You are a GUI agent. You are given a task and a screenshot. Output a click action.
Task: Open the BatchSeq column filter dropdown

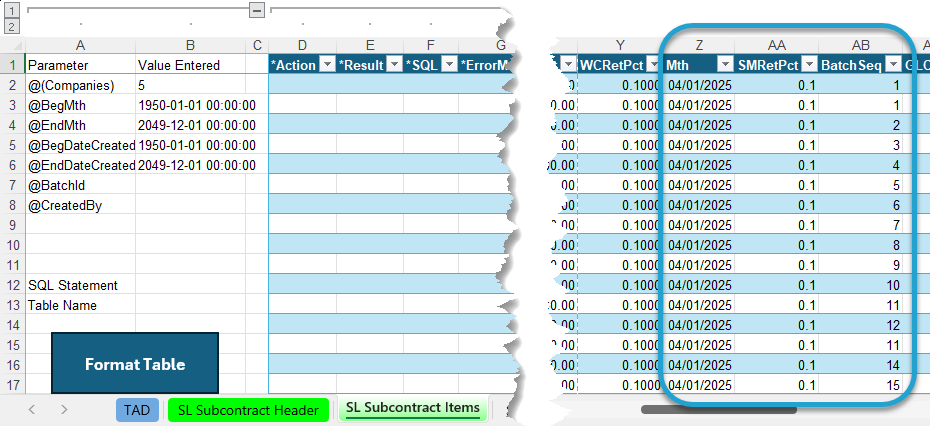coord(893,65)
